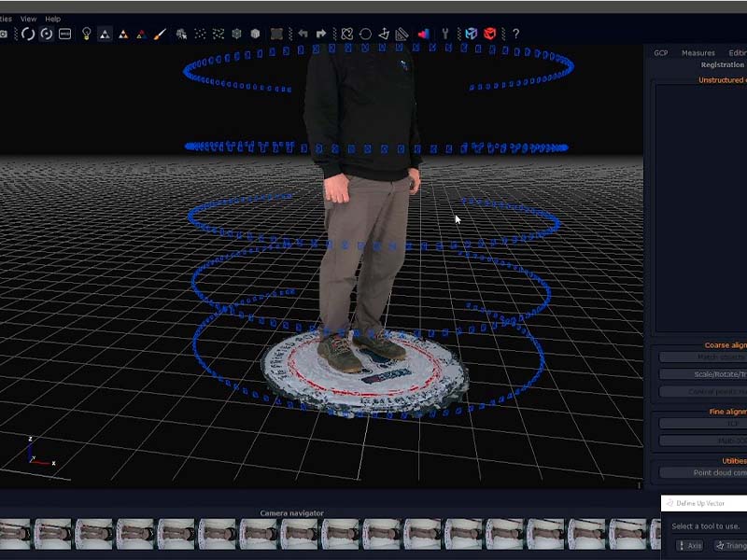The height and width of the screenshot is (560, 747).
Task: Click the Camera navigator label
Action: 291,513
